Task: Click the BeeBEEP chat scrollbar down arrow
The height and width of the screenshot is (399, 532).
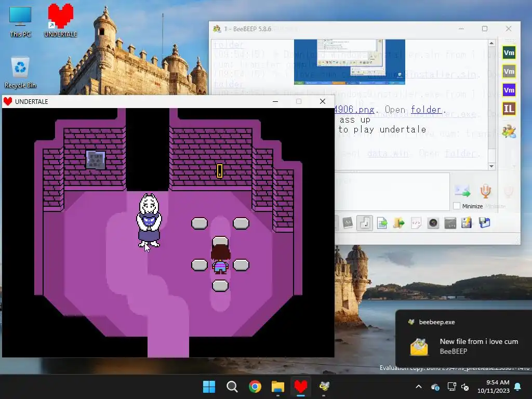Action: [x=491, y=166]
